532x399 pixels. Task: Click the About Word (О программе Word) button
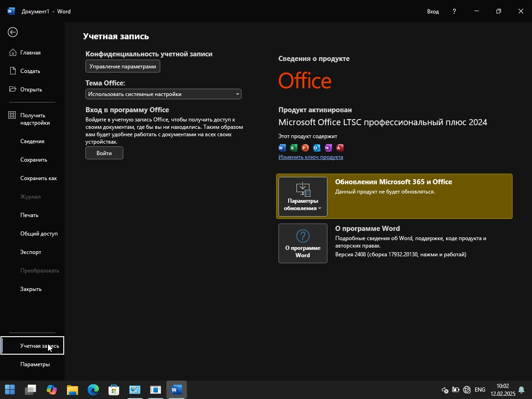302,243
